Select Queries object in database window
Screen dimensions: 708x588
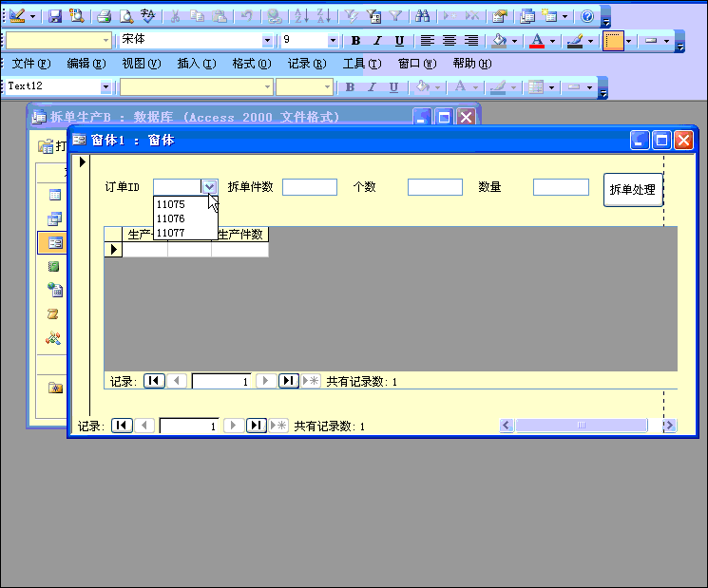point(54,218)
